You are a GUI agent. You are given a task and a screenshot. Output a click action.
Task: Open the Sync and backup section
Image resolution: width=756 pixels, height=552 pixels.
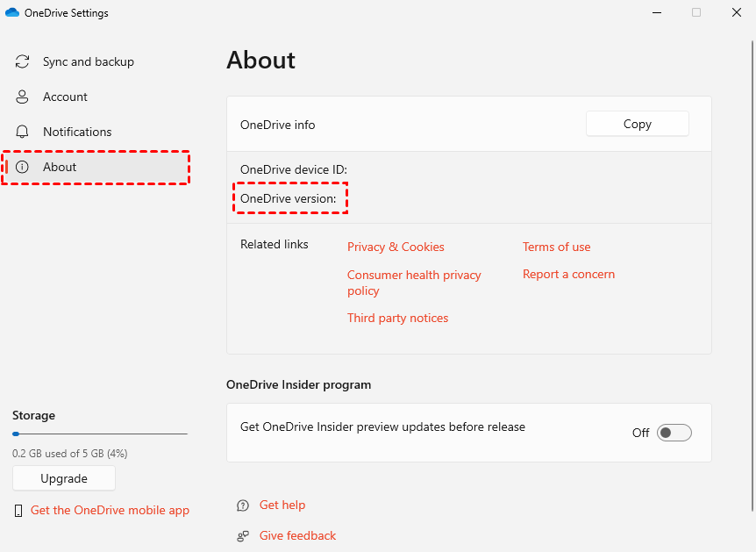[88, 61]
